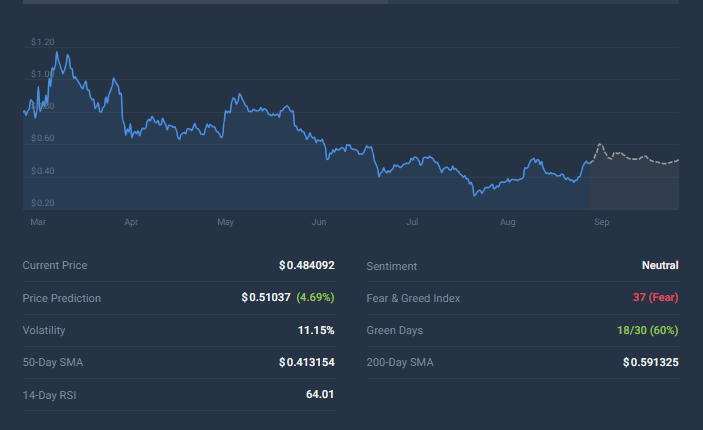Viewport: 703px width, 430px height.
Task: Click the 14-Day RSI label
Action: [49, 395]
